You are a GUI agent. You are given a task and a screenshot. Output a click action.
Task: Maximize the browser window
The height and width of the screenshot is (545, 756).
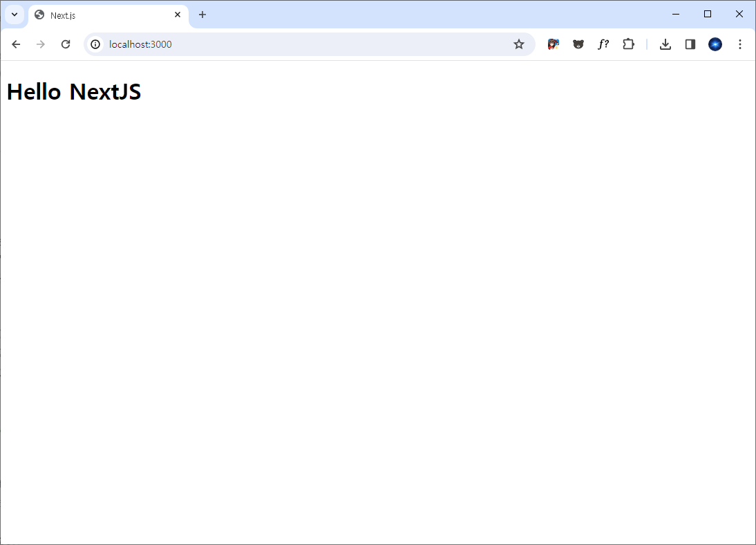click(x=708, y=14)
